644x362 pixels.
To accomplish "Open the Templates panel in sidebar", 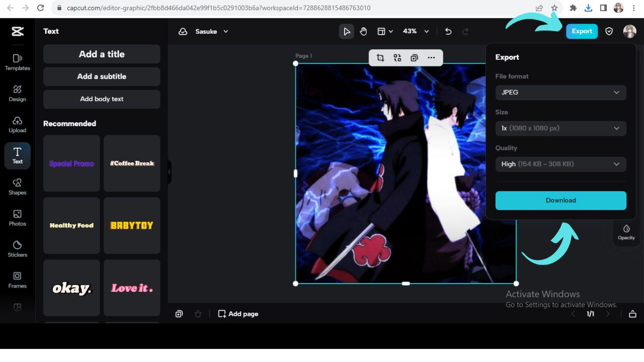I will [18, 62].
